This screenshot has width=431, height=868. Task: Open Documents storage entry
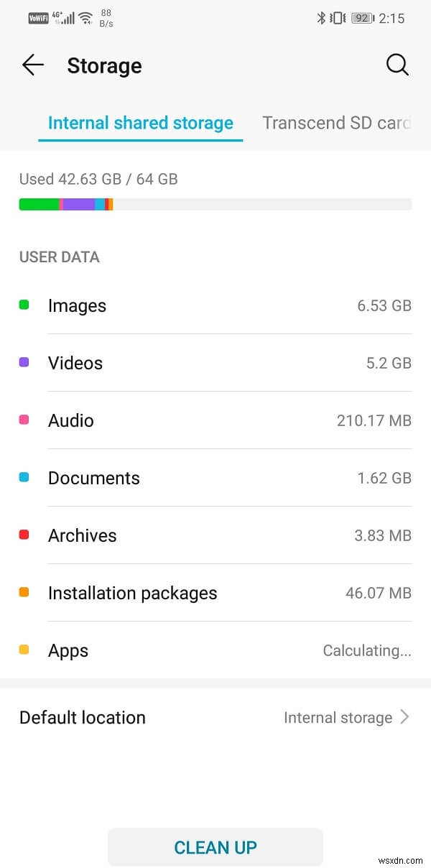click(215, 477)
